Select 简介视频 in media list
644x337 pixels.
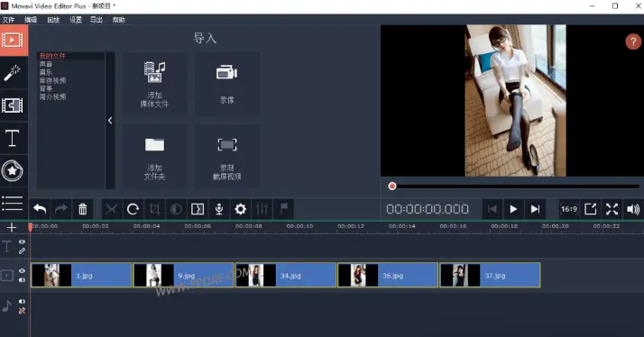pos(52,97)
